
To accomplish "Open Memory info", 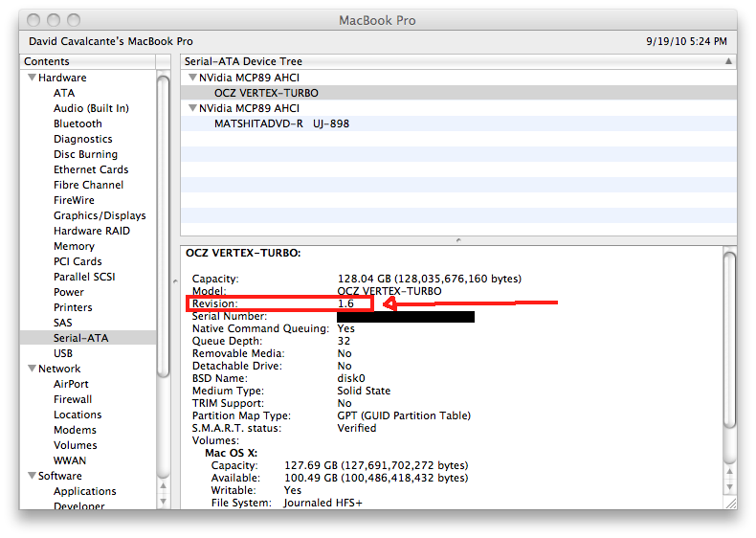I will (x=74, y=246).
